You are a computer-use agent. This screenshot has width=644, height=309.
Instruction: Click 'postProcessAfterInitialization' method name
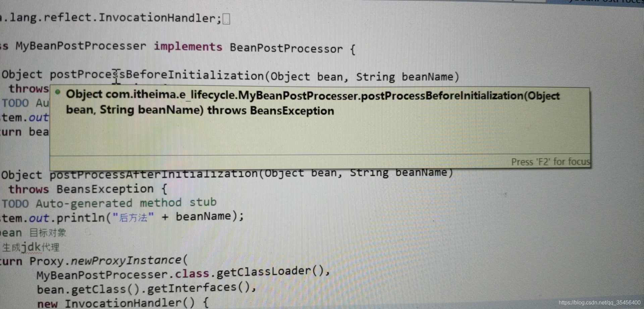click(154, 174)
